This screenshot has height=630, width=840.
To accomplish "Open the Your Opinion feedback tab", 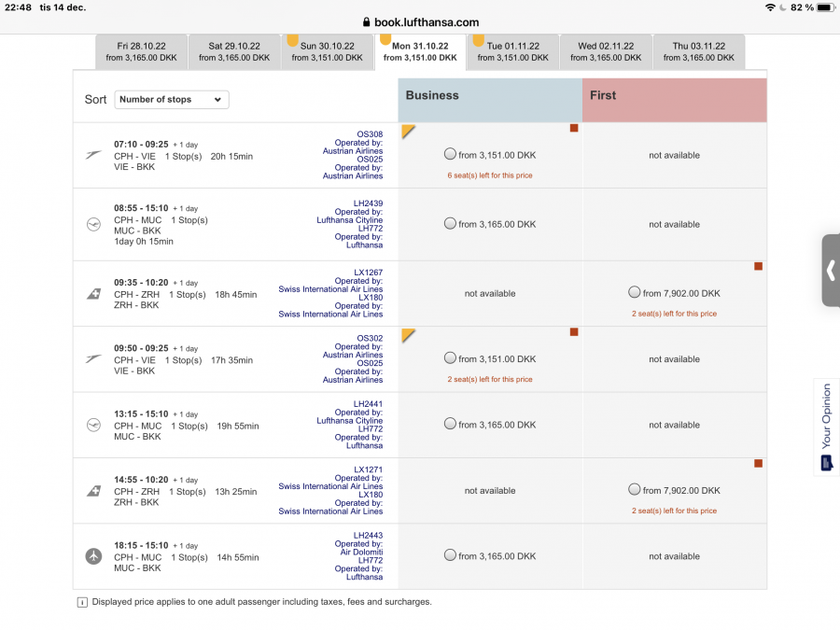I will 826,427.
